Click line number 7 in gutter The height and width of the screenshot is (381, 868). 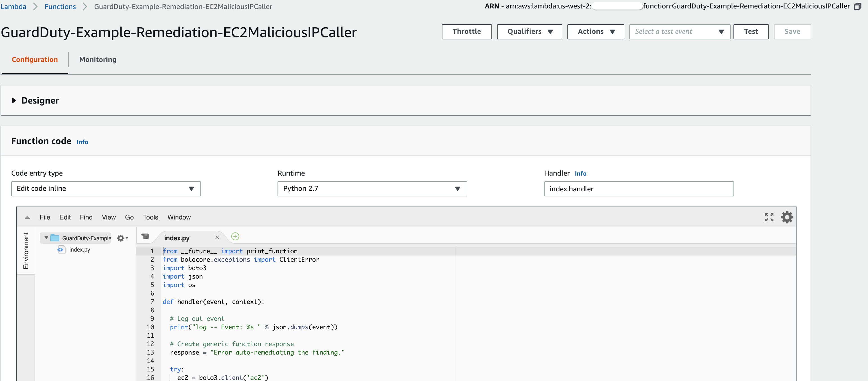(152, 302)
